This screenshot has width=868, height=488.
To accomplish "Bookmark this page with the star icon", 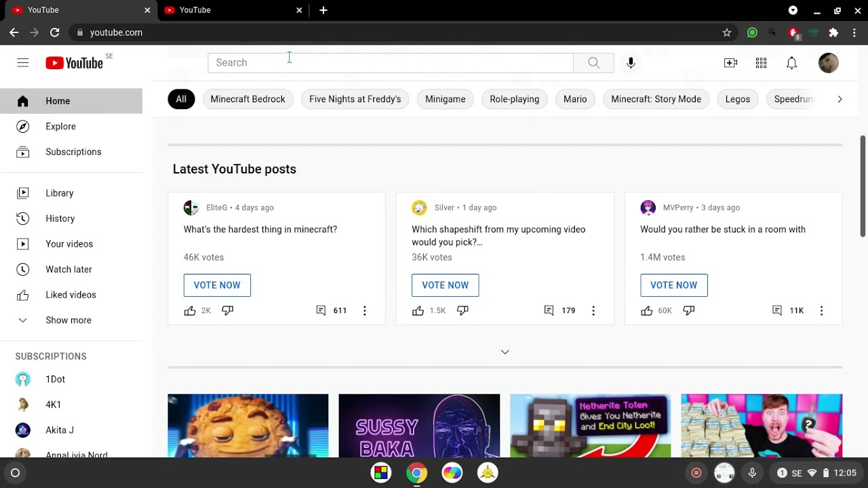I will click(727, 33).
